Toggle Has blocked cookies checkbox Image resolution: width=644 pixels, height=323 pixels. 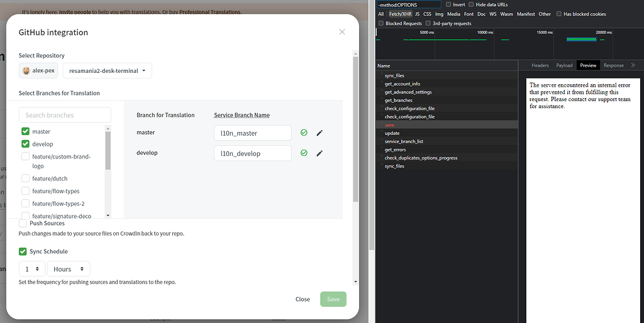(559, 14)
